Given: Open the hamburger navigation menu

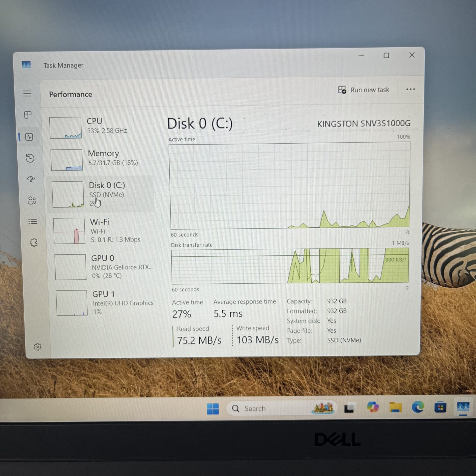Looking at the screenshot, I should pyautogui.click(x=27, y=93).
